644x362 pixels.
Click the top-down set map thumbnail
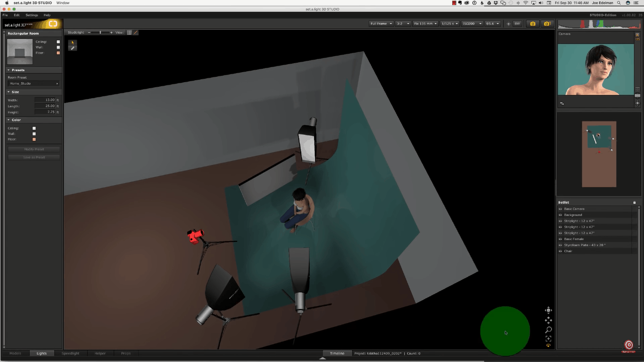pos(599,154)
